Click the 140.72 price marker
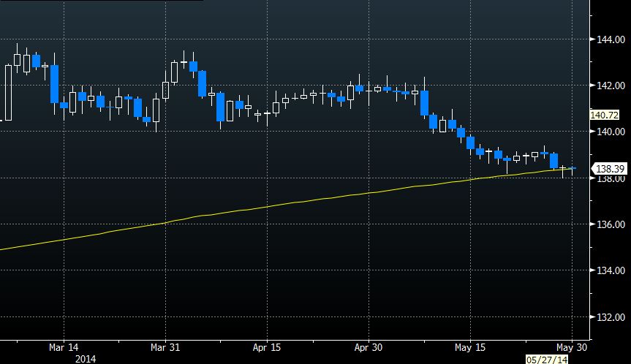Image resolution: width=631 pixels, height=364 pixels. (x=604, y=115)
